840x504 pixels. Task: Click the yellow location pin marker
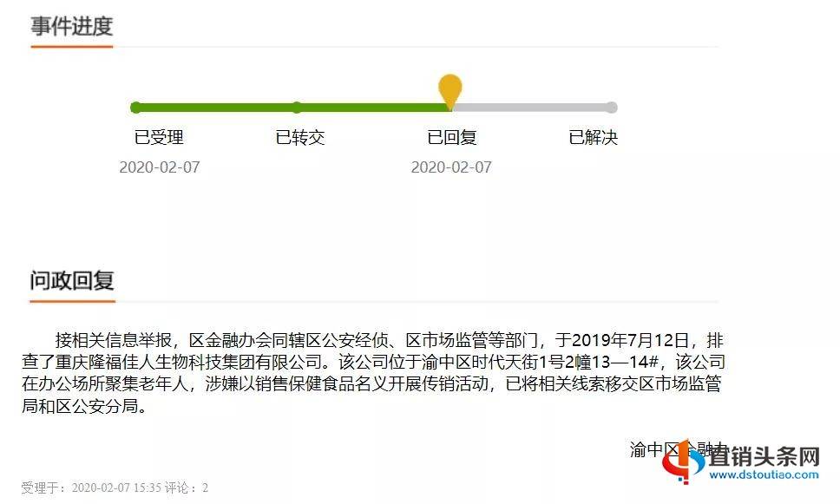(450, 91)
